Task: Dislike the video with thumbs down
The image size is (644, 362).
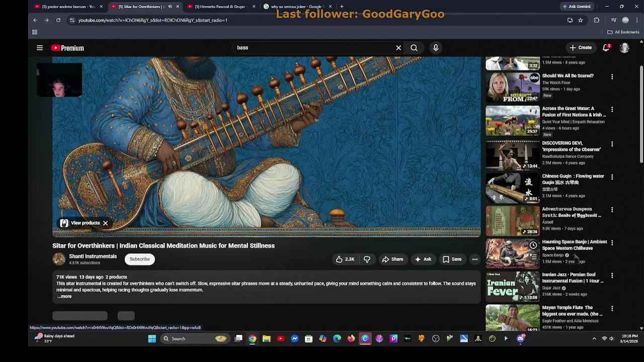Action: point(367,259)
